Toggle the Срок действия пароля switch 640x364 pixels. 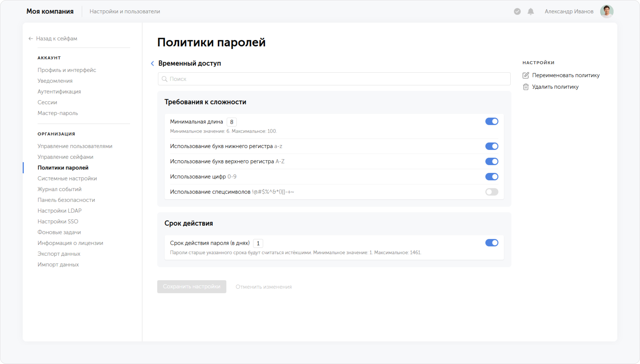pyautogui.click(x=492, y=243)
